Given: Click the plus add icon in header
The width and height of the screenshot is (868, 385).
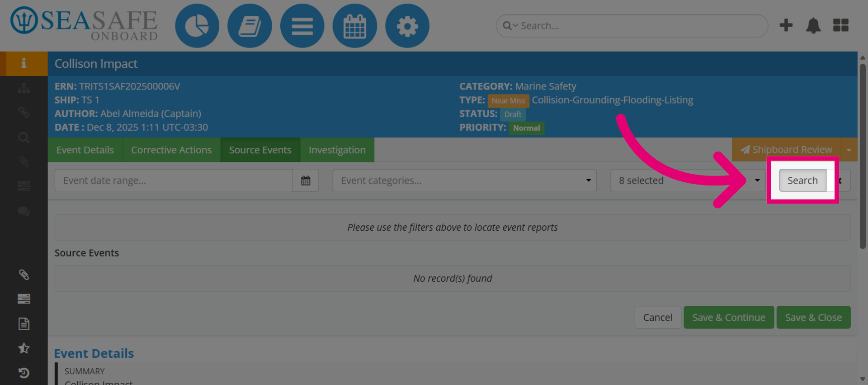Looking at the screenshot, I should (786, 25).
